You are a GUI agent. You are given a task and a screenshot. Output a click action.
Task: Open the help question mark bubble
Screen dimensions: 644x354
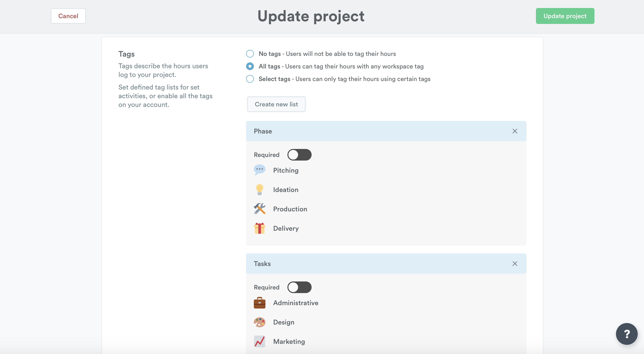click(627, 334)
